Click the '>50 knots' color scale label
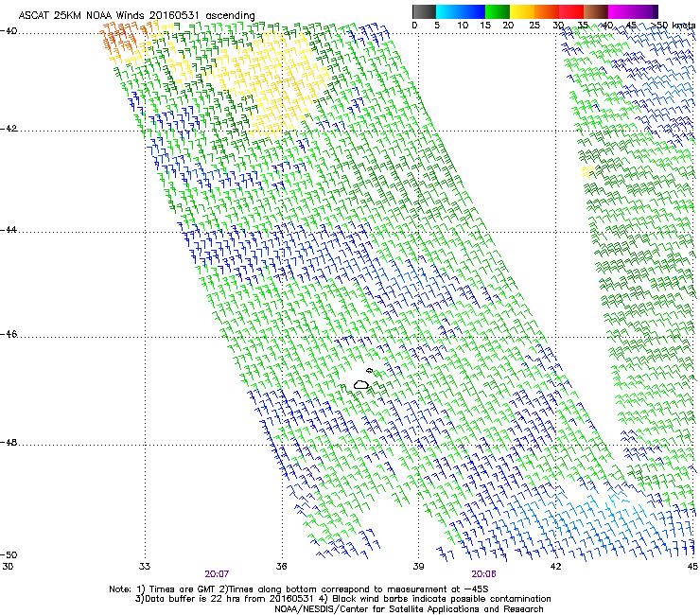Image resolution: width=700 pixels, height=615 pixels. [673, 26]
